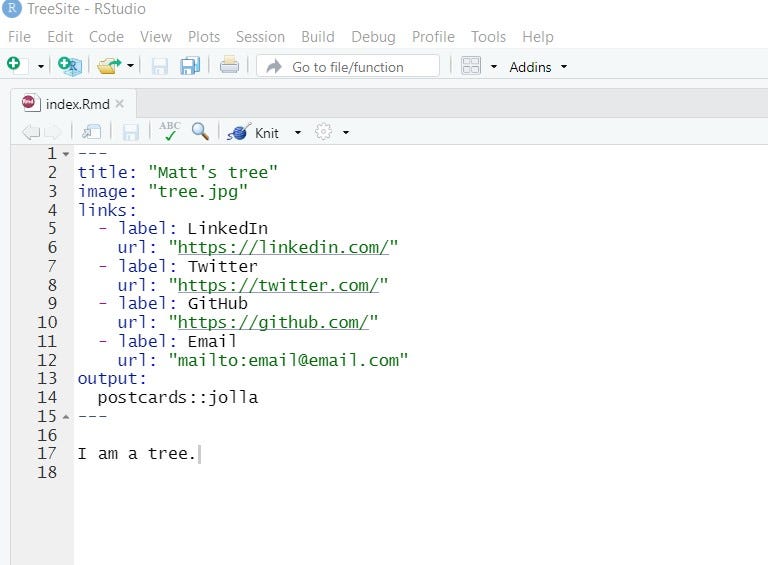The width and height of the screenshot is (768, 565).
Task: Open the Profile menu
Action: [x=433, y=37]
